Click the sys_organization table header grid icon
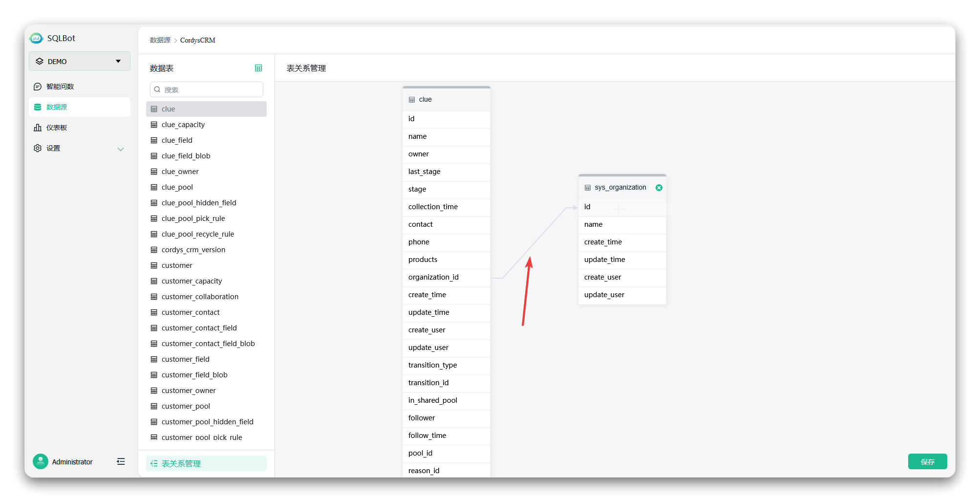This screenshot has width=980, height=502. (x=588, y=188)
